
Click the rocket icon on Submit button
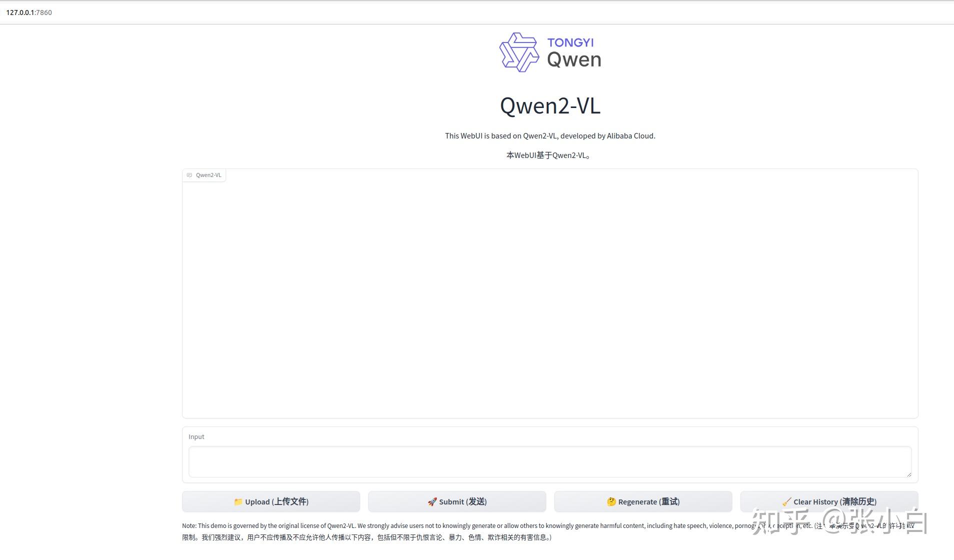432,501
